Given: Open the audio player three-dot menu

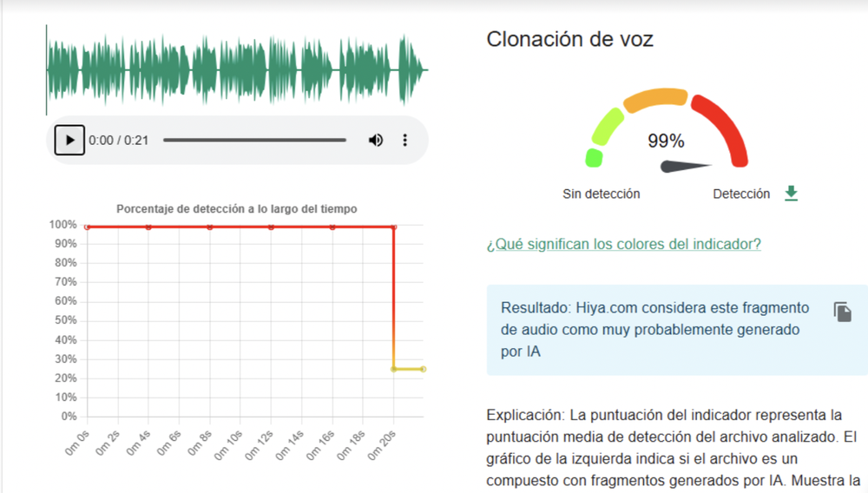Looking at the screenshot, I should tap(404, 140).
